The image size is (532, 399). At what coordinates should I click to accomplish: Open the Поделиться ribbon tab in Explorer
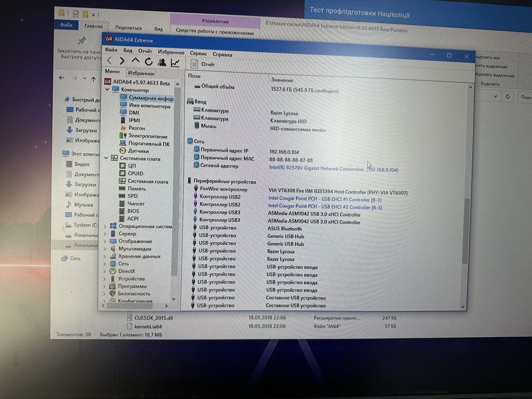(x=128, y=28)
